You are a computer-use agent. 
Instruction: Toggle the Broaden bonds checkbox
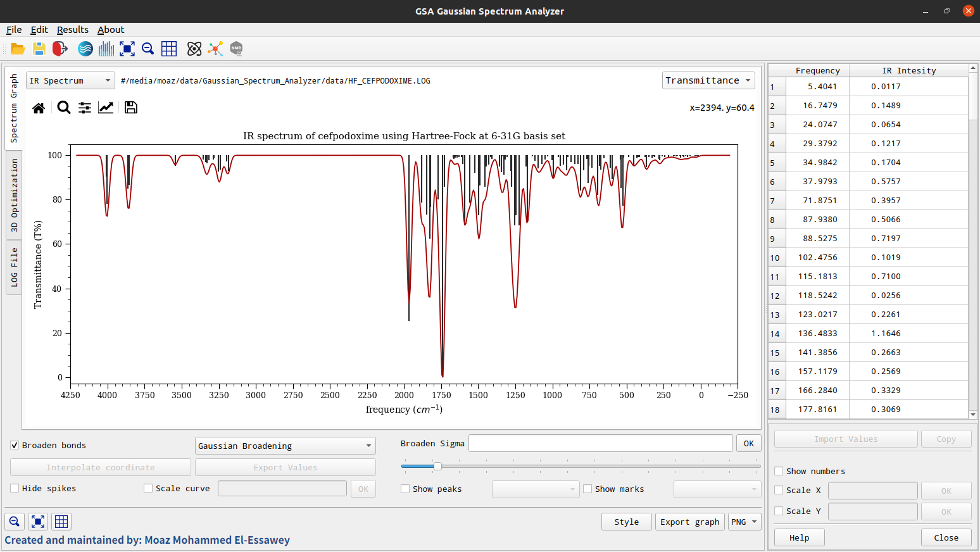(x=15, y=445)
